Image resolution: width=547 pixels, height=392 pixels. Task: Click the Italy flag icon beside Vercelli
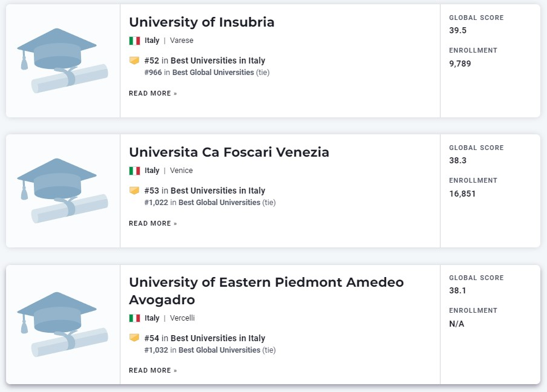point(134,318)
